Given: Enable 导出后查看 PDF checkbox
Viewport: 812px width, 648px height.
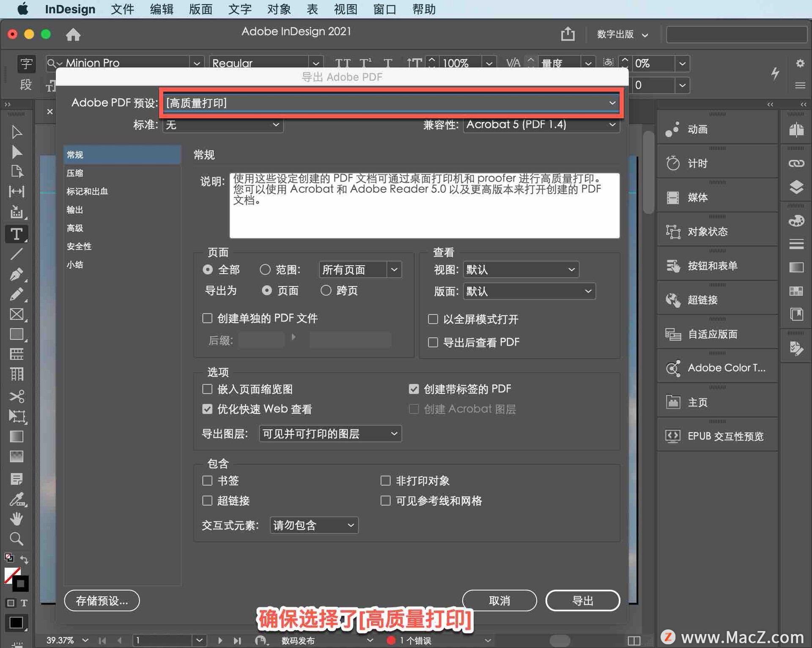Looking at the screenshot, I should (433, 342).
